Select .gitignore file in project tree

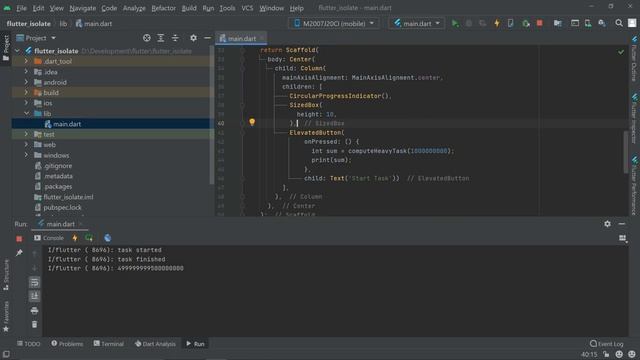pos(58,166)
